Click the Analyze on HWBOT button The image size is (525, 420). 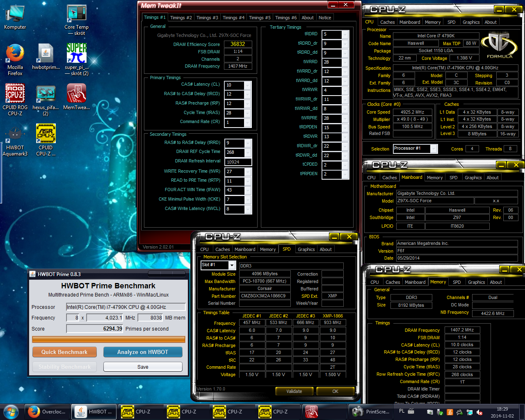coord(143,352)
